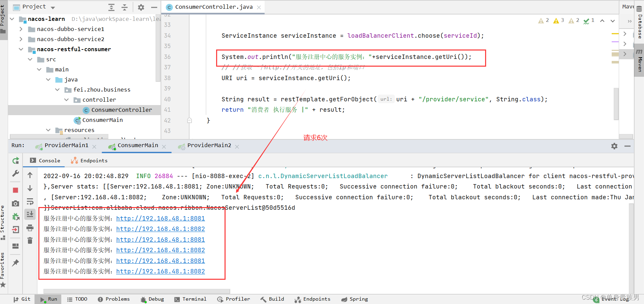Close the ProviderMain2 run tab

coord(237,147)
